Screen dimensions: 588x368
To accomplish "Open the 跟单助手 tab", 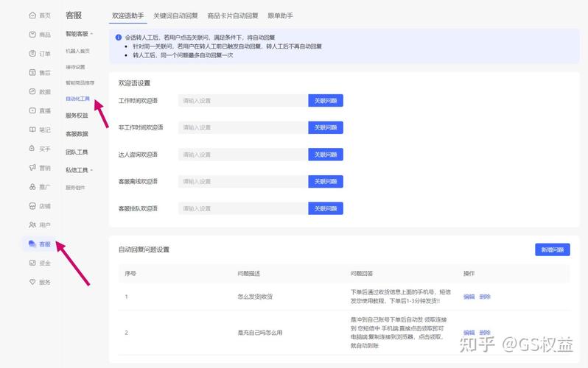I will pos(280,15).
